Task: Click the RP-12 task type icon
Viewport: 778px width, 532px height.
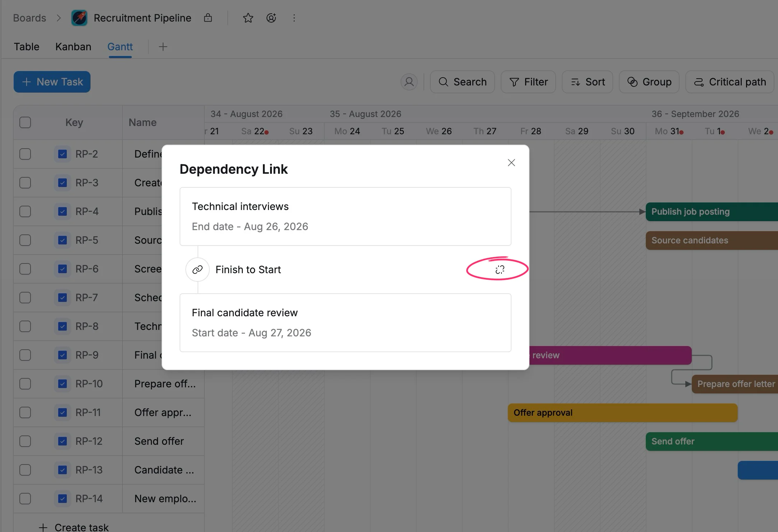Action: coord(62,441)
